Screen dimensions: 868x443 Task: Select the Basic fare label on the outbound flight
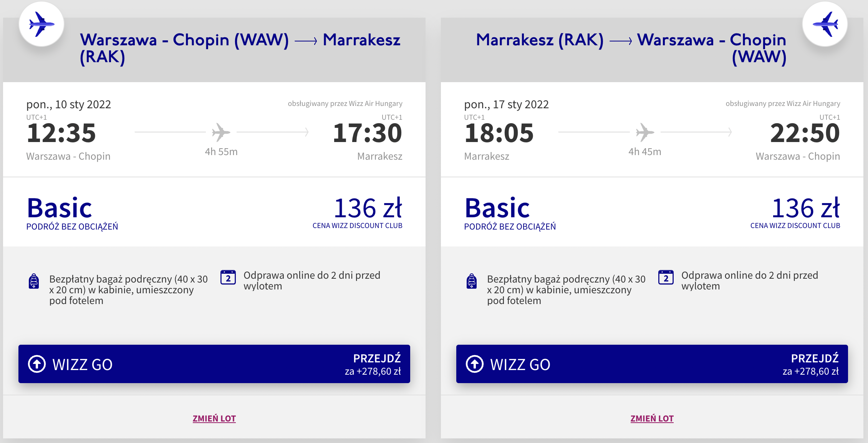click(x=60, y=208)
